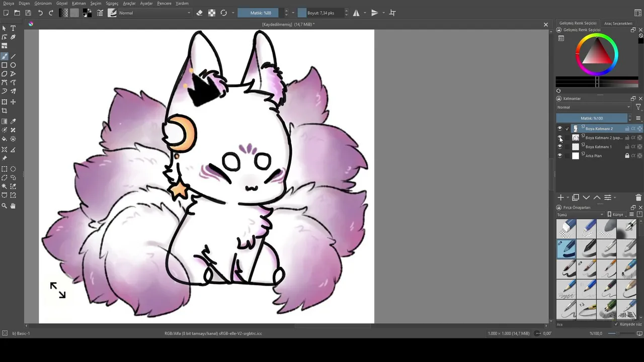The width and height of the screenshot is (644, 362).
Task: Select the Crop tool in the toolbox
Action: pos(5,111)
